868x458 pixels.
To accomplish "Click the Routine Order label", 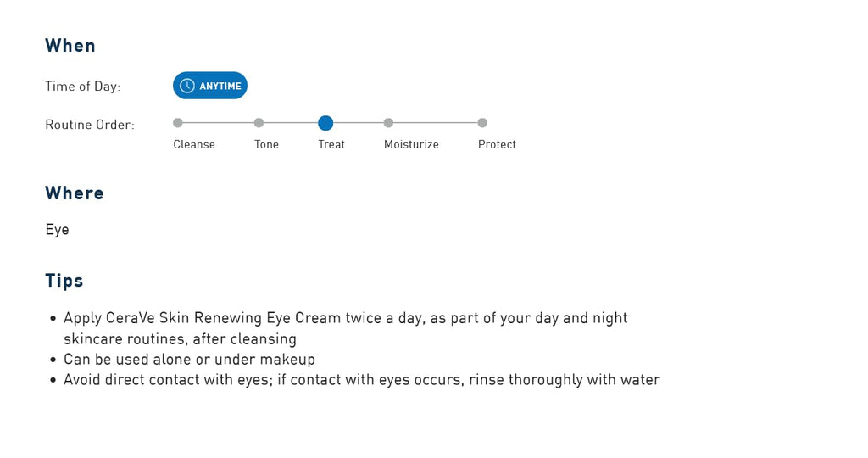I will [90, 125].
